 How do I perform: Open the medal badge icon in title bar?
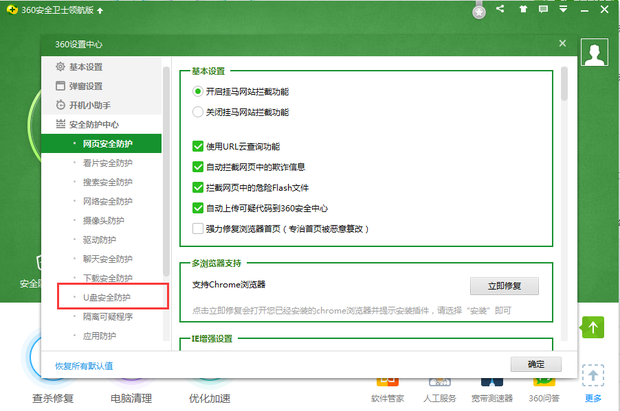pos(479,11)
